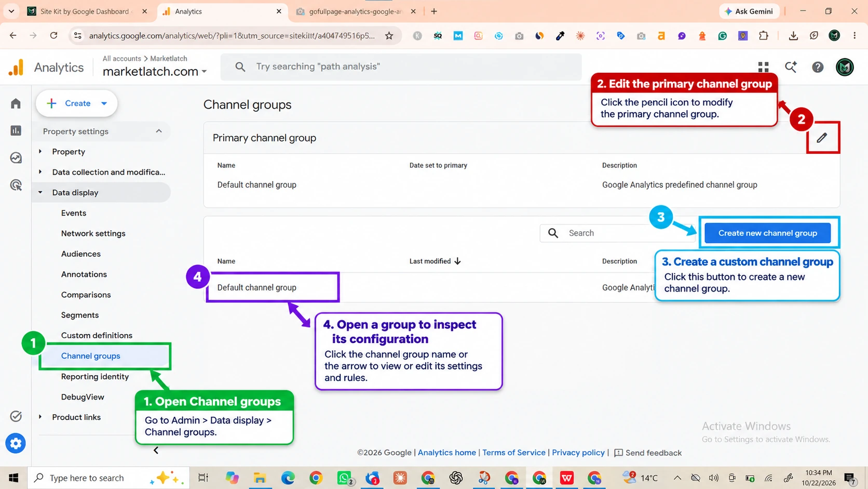Open the Reports bar chart icon
The image size is (868, 489).
16,130
